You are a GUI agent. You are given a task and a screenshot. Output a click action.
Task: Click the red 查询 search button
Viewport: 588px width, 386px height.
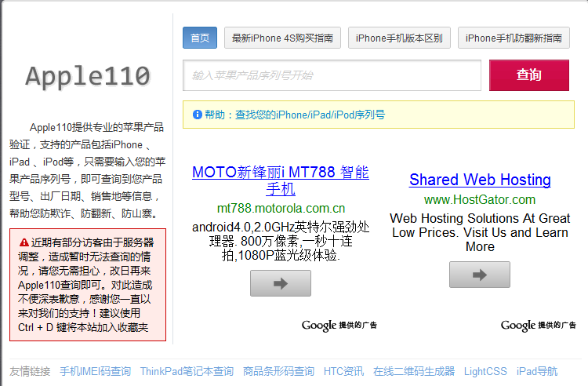coord(528,75)
